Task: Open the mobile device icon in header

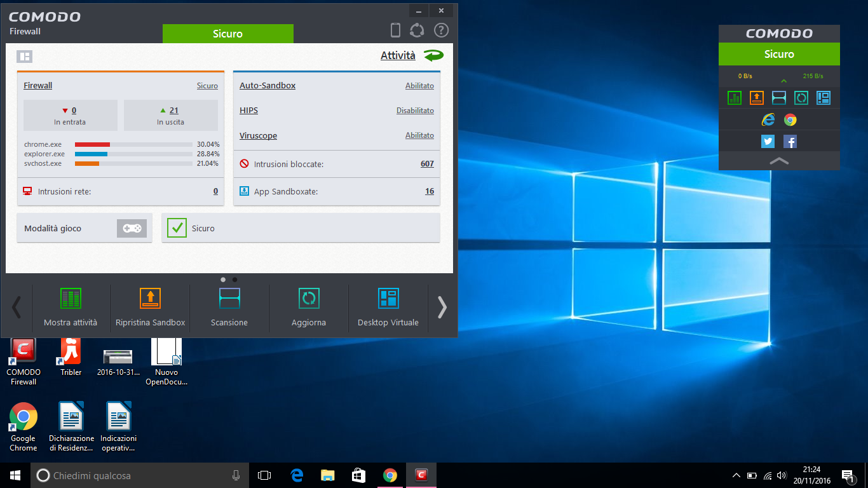Action: pyautogui.click(x=395, y=30)
